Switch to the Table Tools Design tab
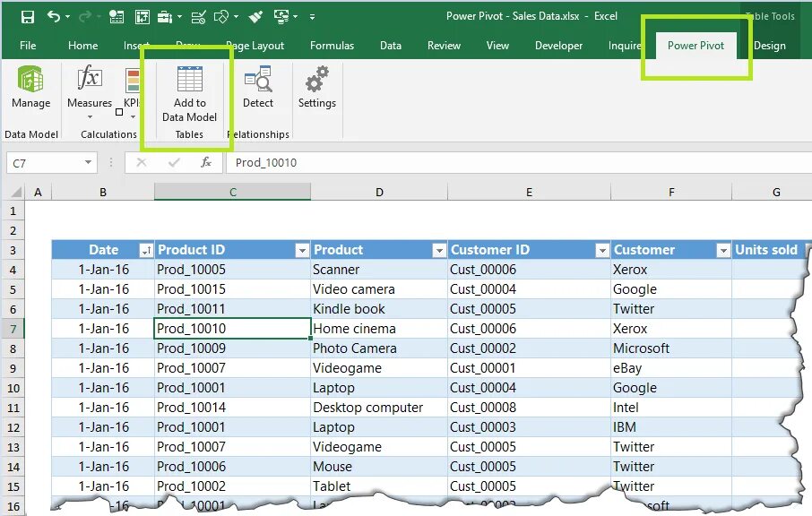Screen dimensions: 812x516 click(770, 46)
